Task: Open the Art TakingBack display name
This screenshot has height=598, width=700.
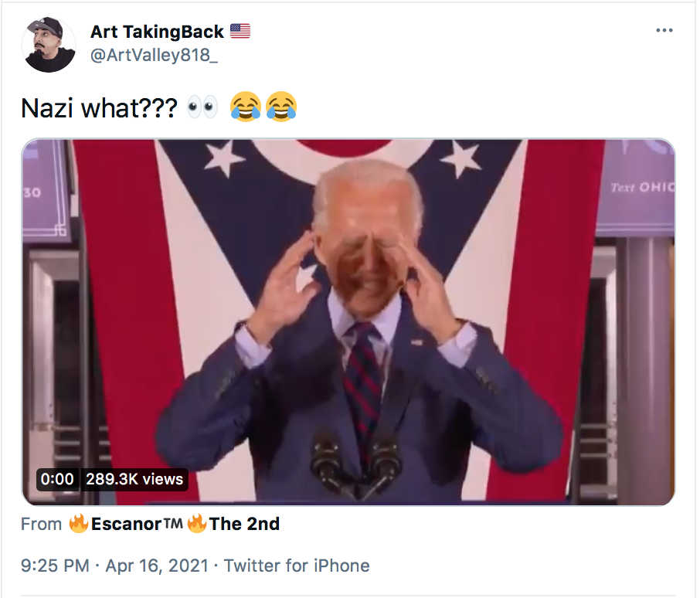Action: click(x=157, y=32)
